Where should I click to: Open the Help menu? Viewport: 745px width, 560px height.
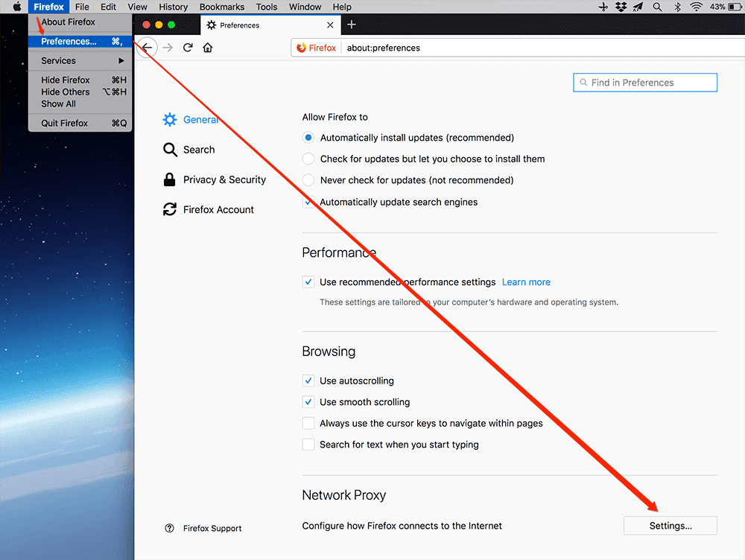click(342, 7)
